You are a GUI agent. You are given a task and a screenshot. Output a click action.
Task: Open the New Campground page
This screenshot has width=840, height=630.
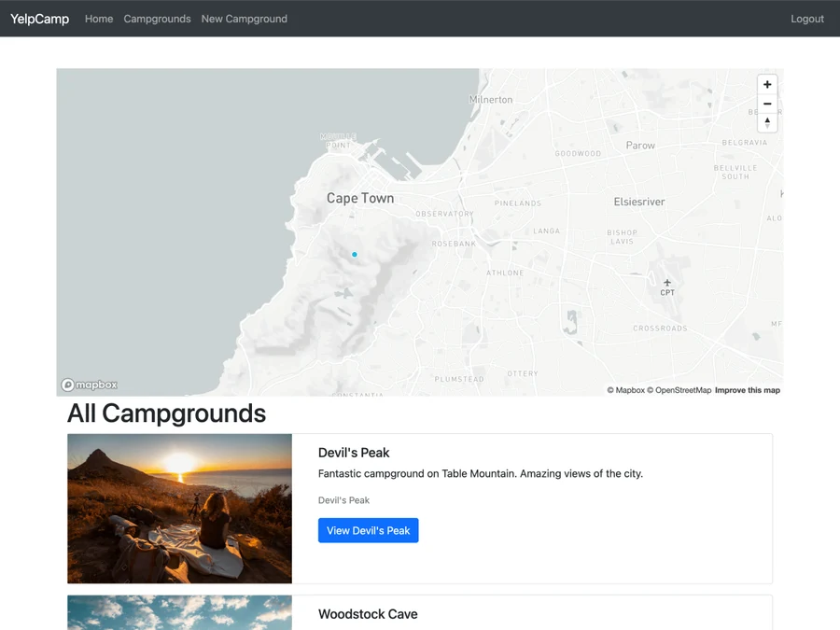245,19
